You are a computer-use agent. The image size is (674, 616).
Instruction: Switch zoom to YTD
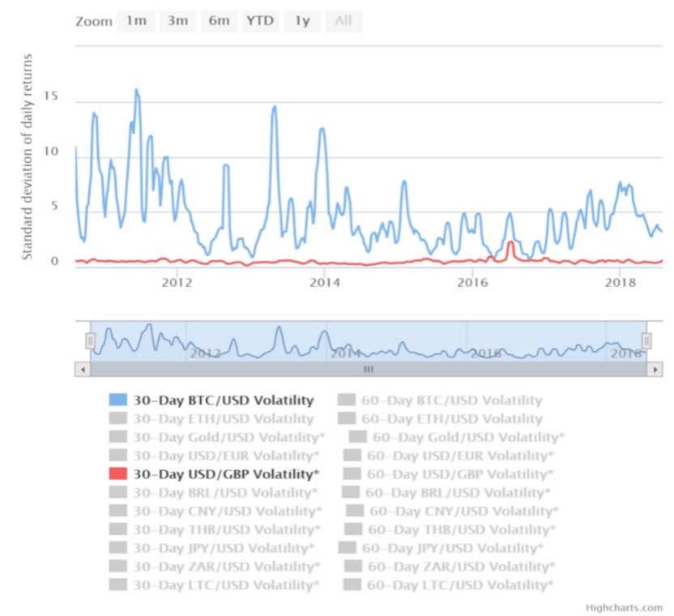(259, 21)
